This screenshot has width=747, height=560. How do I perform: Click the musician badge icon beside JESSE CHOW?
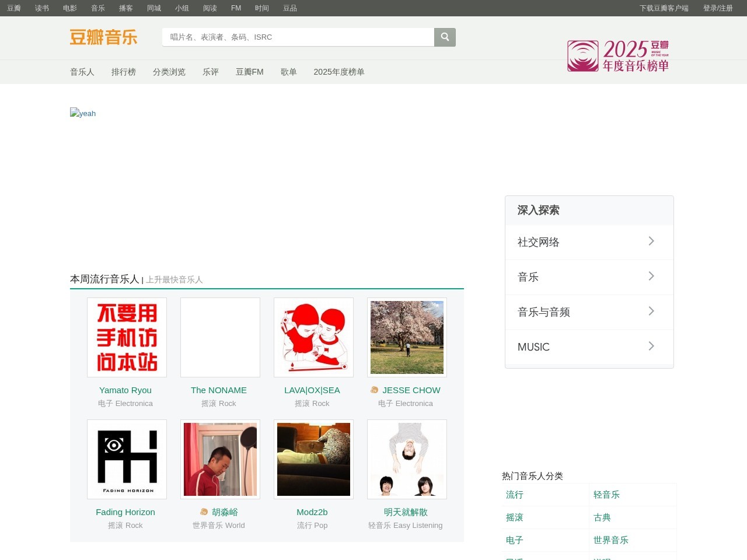point(375,390)
